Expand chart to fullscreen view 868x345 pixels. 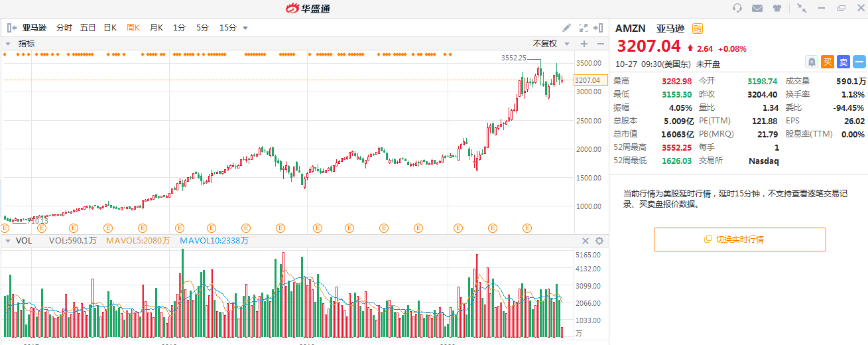(x=584, y=28)
